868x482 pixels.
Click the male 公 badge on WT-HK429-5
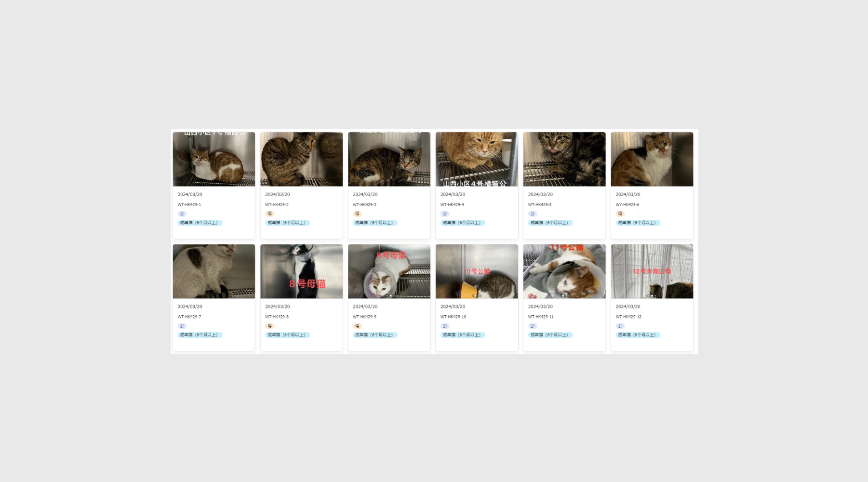pyautogui.click(x=533, y=214)
